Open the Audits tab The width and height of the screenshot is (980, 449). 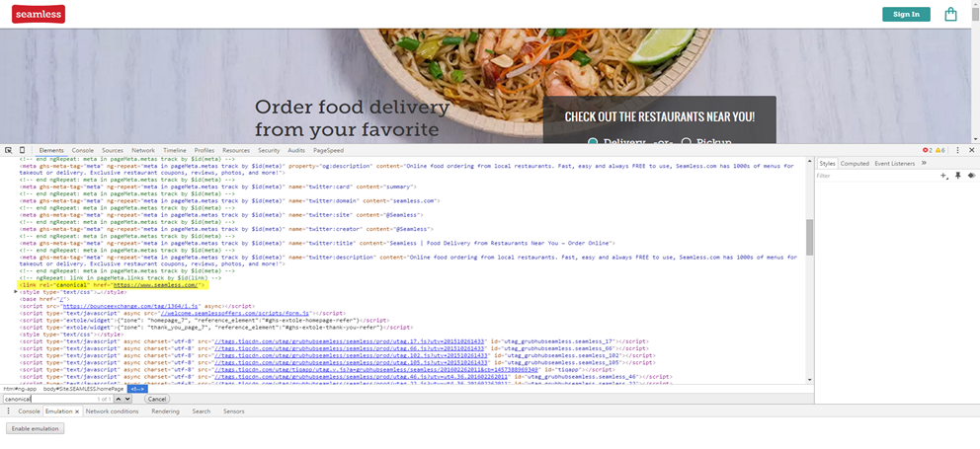click(296, 151)
